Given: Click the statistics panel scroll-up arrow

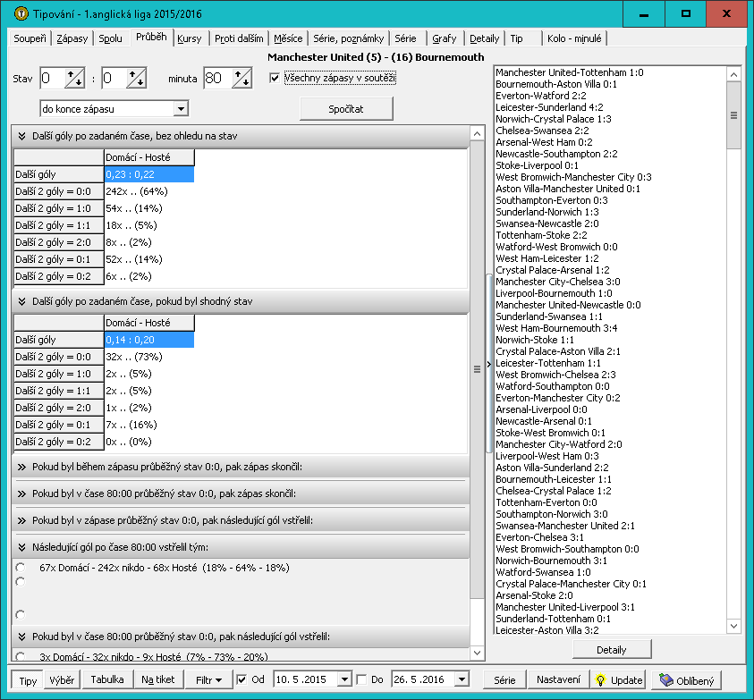Looking at the screenshot, I should [477, 134].
